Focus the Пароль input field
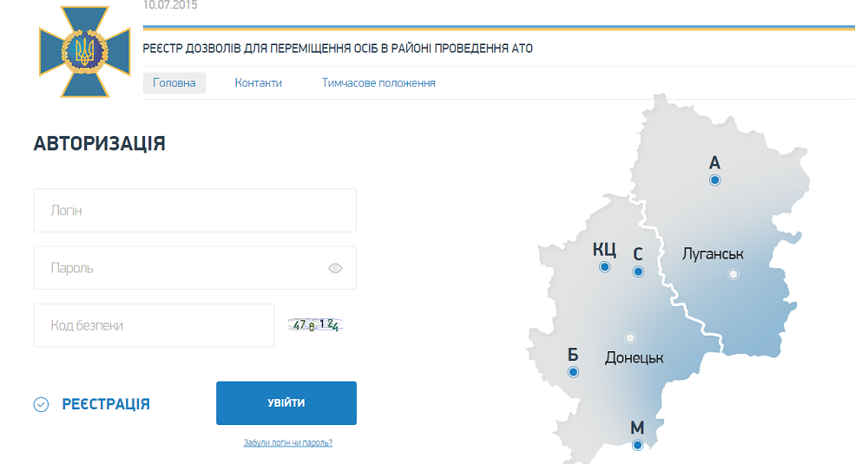 178,268
